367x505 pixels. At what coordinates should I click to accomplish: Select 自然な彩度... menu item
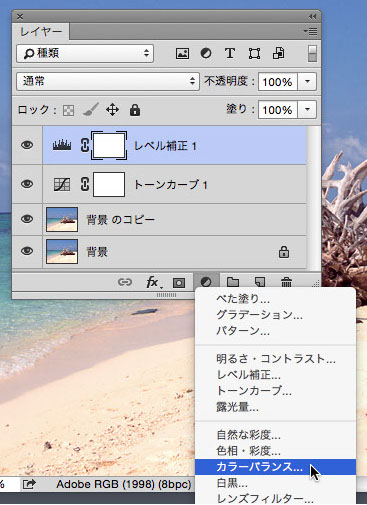(275, 435)
